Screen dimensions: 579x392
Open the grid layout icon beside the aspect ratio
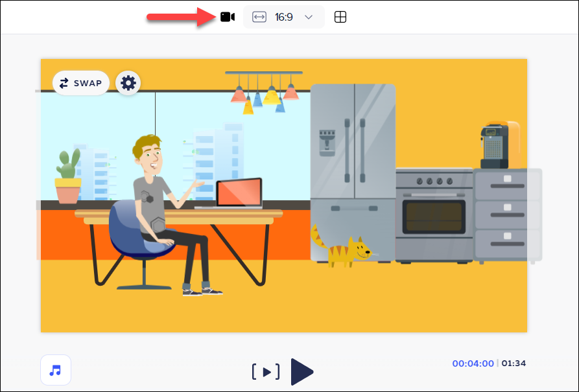[x=340, y=17]
